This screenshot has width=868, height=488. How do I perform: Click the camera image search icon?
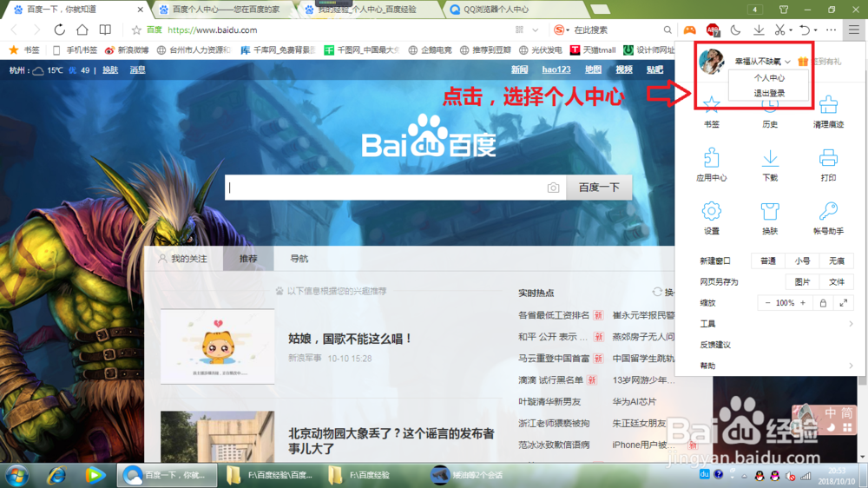(x=553, y=188)
